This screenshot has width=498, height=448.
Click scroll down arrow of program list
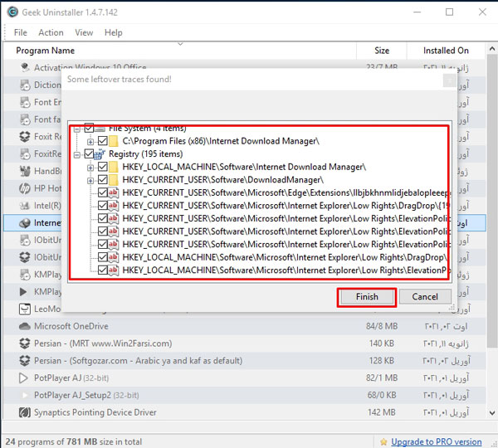tap(492, 413)
